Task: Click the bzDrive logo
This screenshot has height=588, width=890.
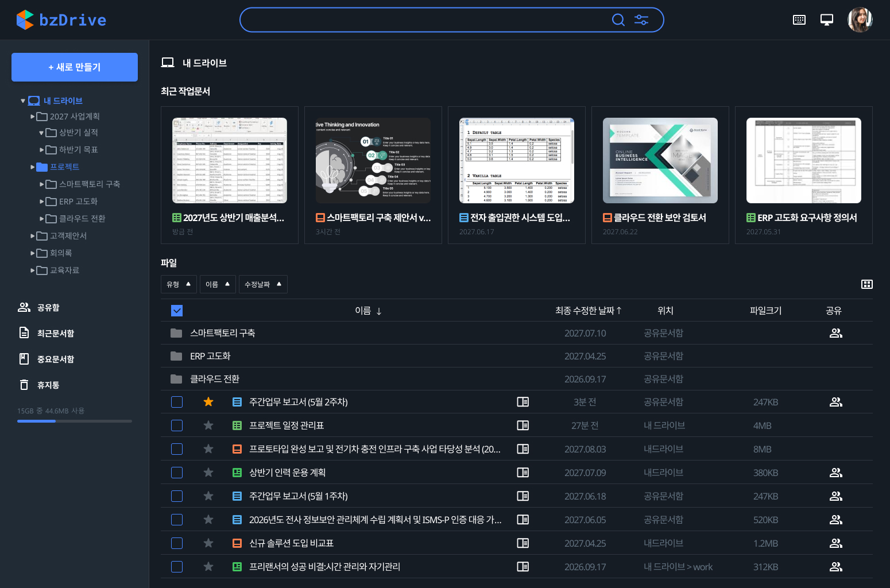Action: [x=61, y=20]
